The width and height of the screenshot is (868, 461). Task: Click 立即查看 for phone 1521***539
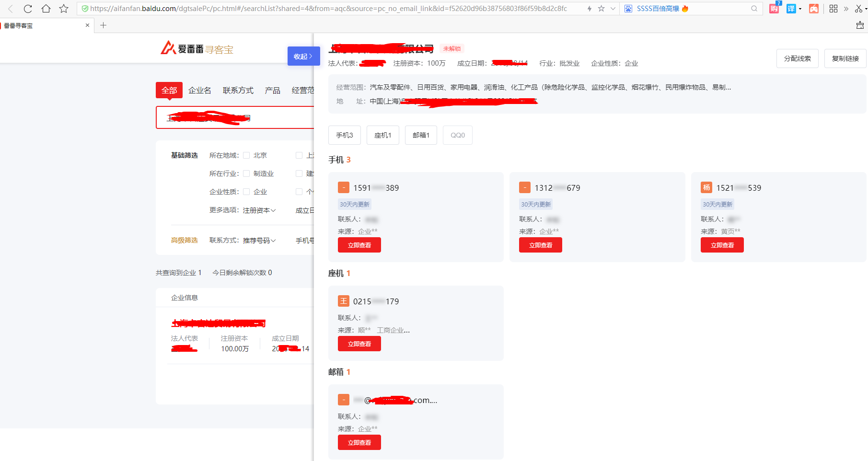coord(722,245)
